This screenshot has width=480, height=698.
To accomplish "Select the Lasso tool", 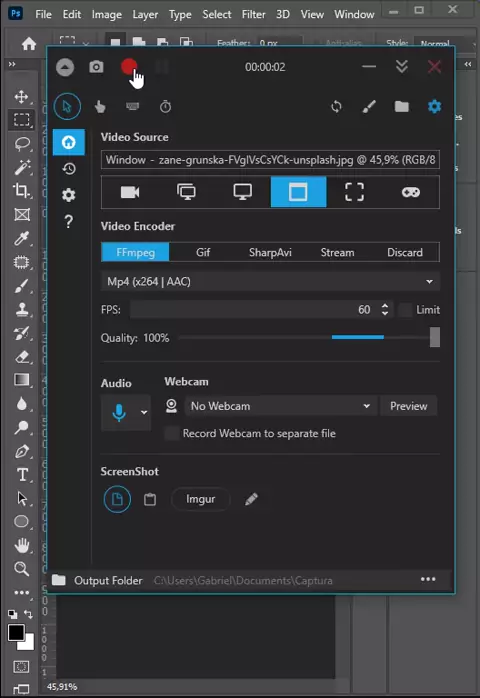I will 21,144.
